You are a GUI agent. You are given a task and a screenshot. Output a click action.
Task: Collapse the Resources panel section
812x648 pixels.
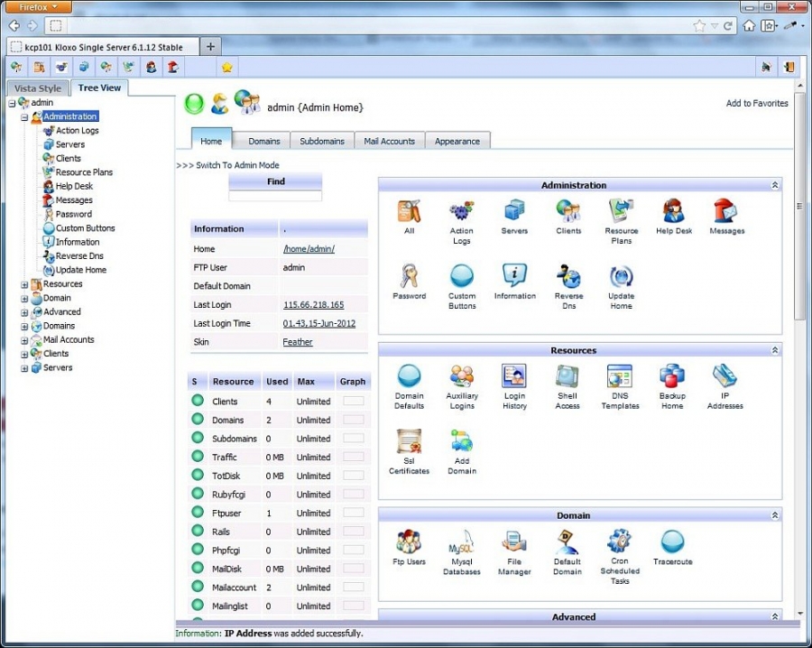click(775, 350)
